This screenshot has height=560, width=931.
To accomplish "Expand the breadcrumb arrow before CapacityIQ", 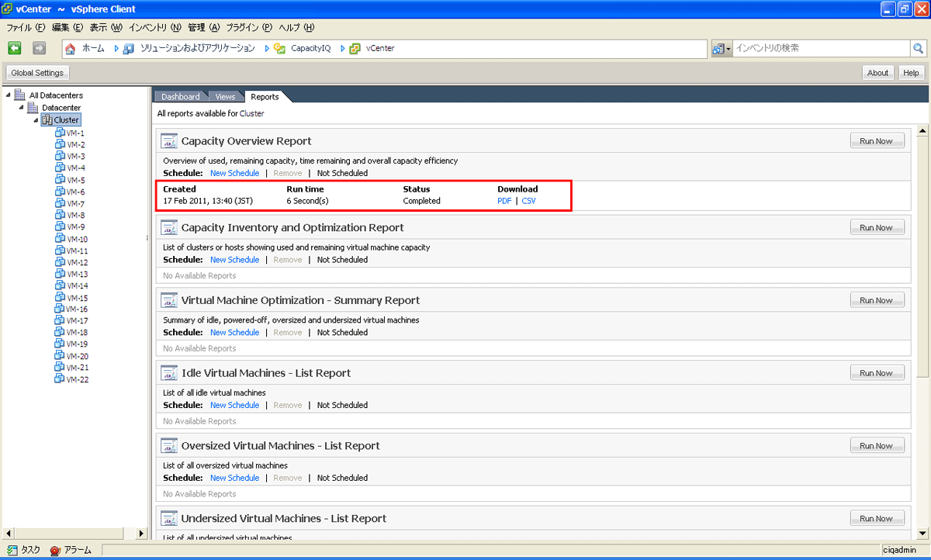I will coord(267,48).
